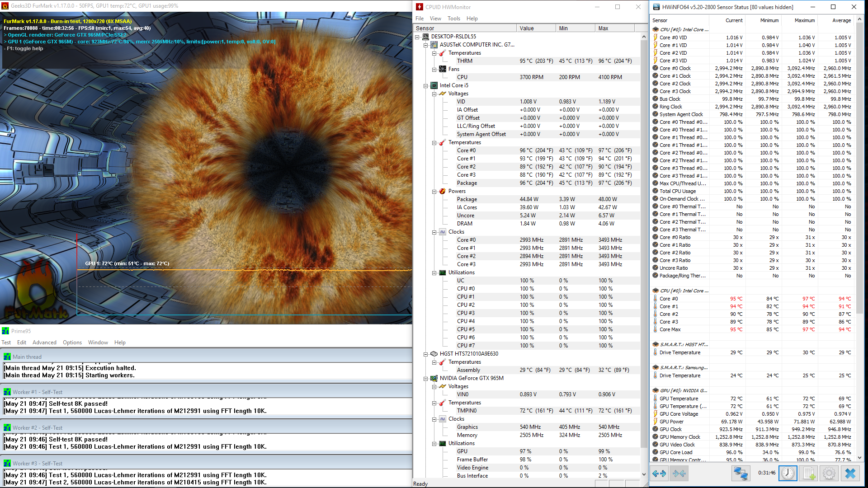Click HWMonitor Max column header

click(615, 28)
